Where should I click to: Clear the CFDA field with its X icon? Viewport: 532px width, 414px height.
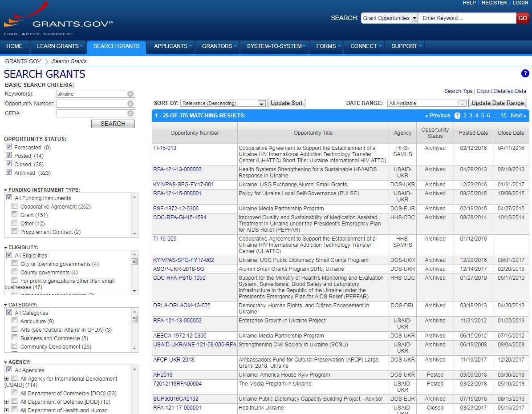[x=130, y=113]
